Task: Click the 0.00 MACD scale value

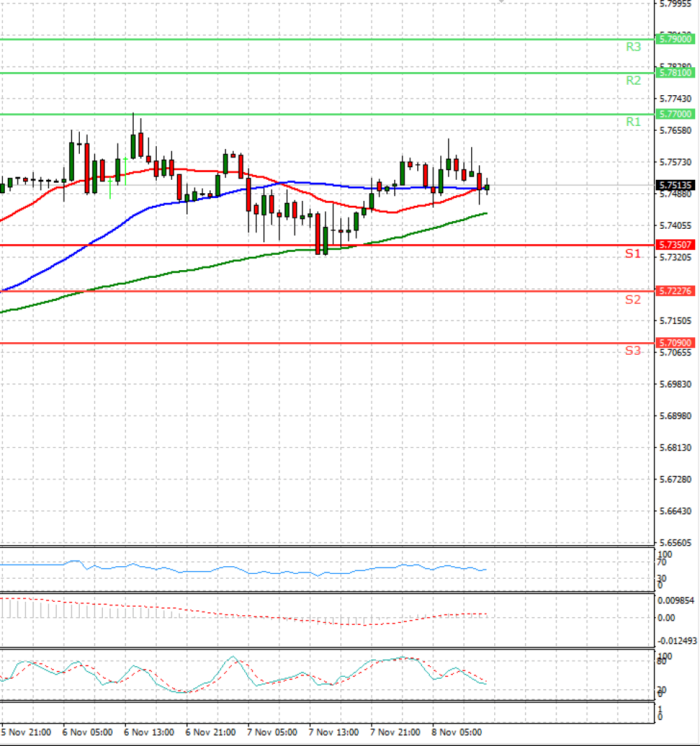Action: pyautogui.click(x=666, y=617)
